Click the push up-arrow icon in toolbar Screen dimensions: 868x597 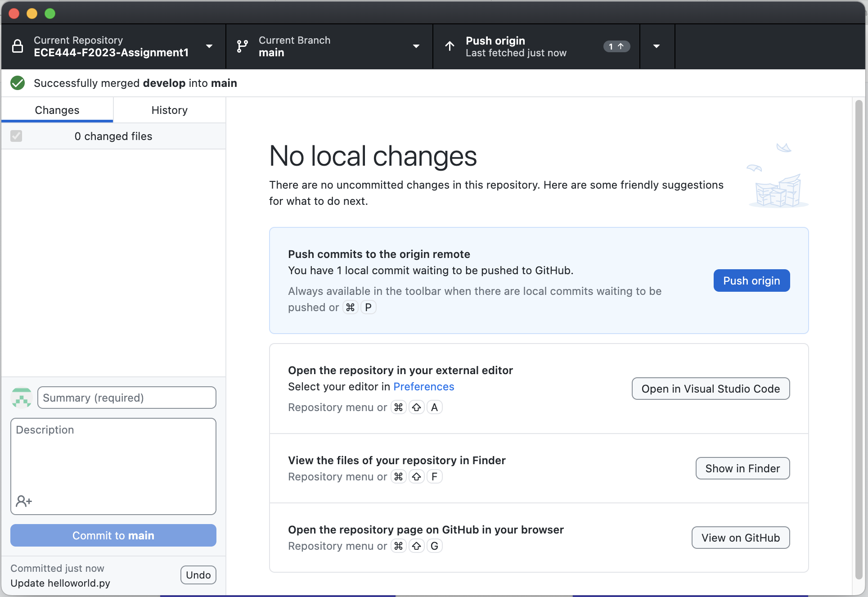(450, 46)
